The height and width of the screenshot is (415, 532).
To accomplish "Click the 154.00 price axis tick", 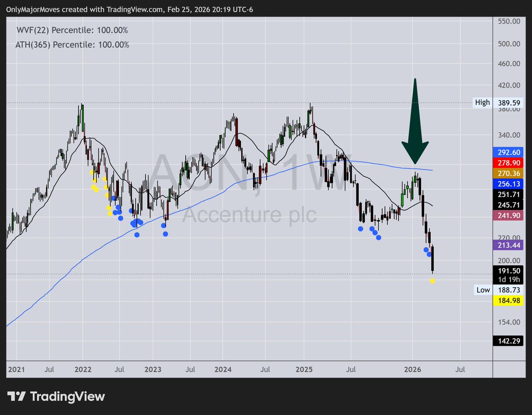I will coord(508,322).
